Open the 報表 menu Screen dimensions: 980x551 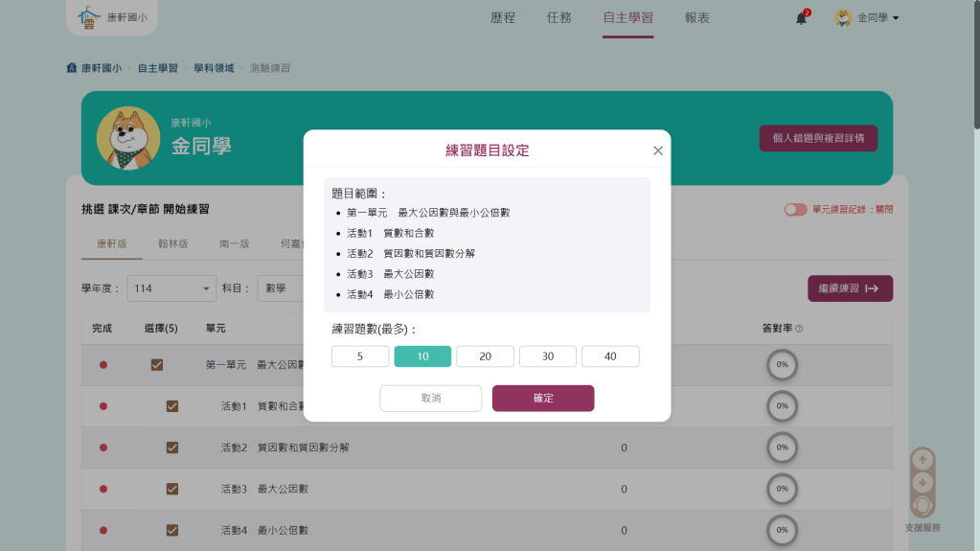696,18
